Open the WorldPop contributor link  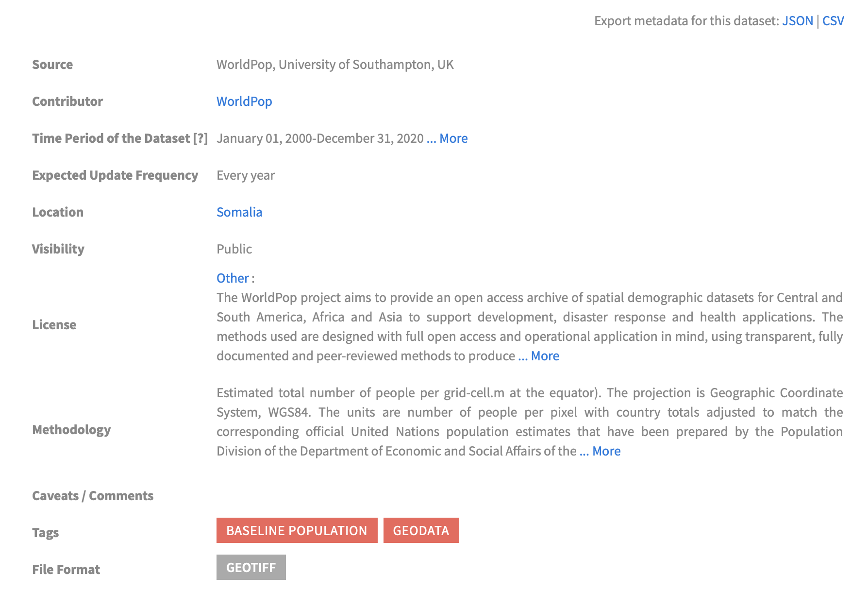coord(244,101)
